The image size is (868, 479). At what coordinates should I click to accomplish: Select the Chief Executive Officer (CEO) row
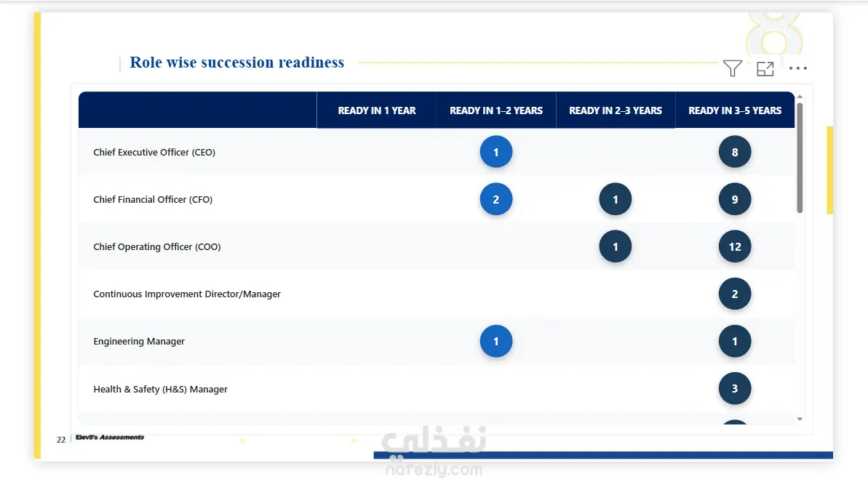coord(437,152)
